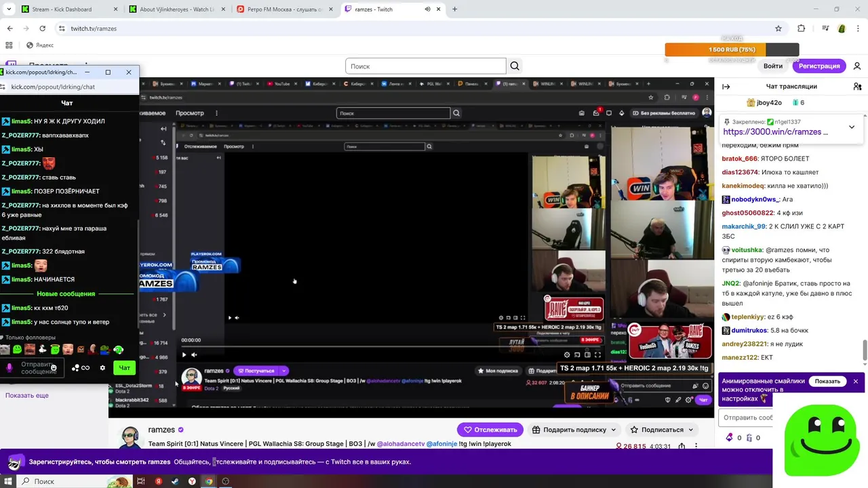Open the emoji picker in Kick chat input
Image resolution: width=868 pixels, height=488 pixels.
coord(54,368)
